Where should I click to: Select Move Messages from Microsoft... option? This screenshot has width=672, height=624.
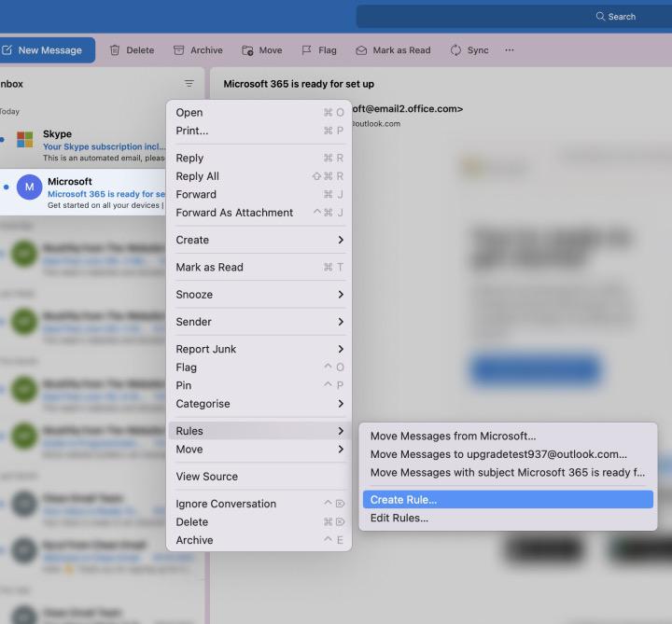click(453, 436)
